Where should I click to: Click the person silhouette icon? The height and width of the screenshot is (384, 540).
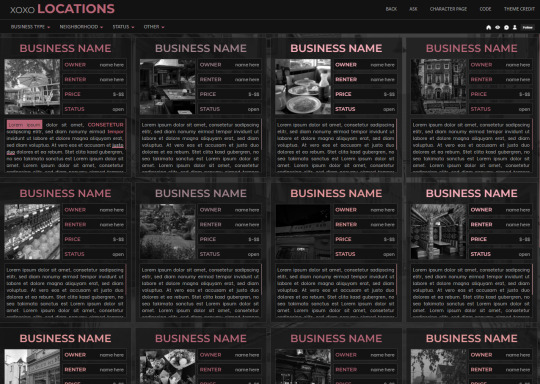pos(515,27)
